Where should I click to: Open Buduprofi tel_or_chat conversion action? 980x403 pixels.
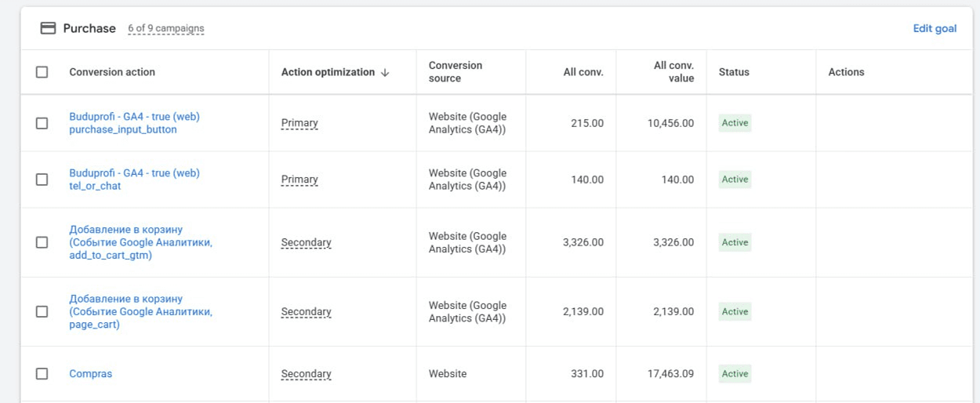[134, 180]
